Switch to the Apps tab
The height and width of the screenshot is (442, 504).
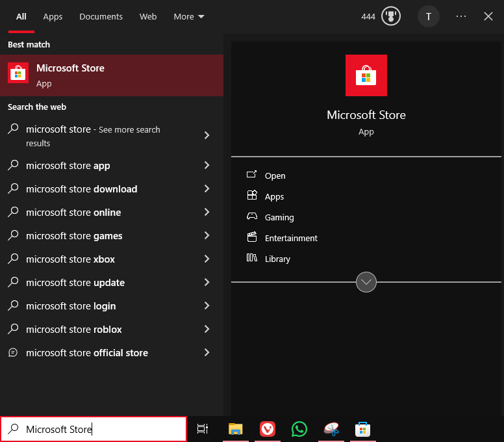[53, 16]
